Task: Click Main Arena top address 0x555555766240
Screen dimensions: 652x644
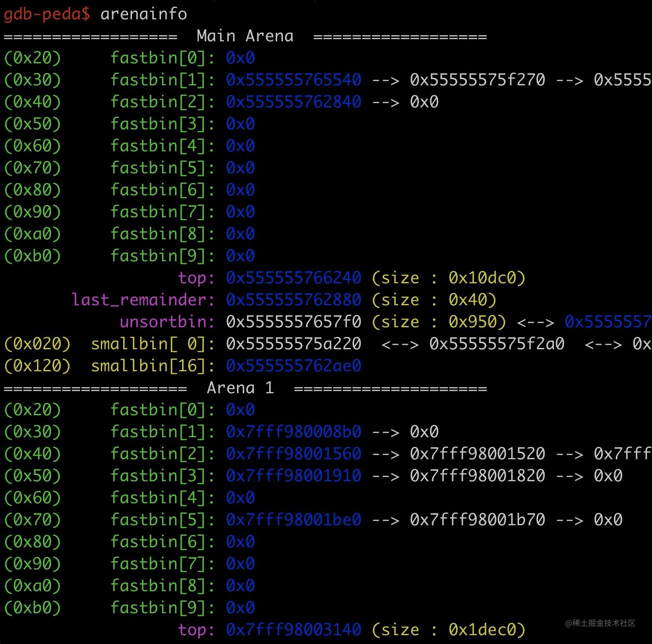Action: [293, 278]
